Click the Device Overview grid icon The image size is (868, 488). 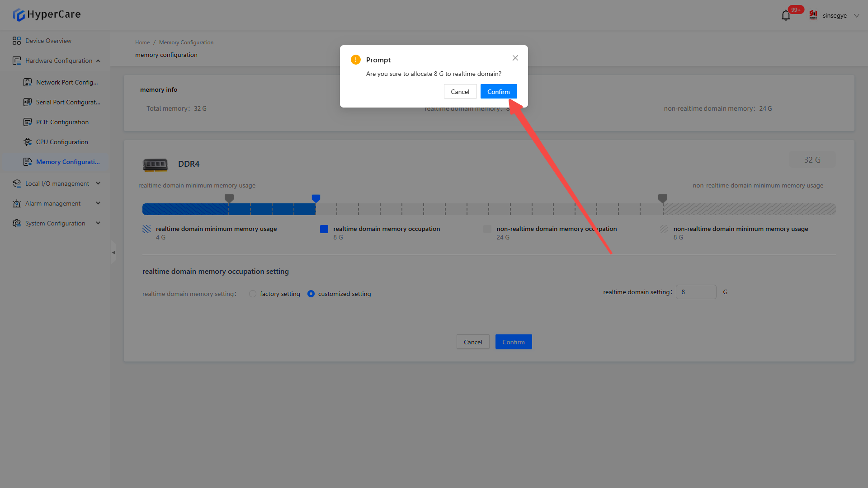tap(17, 41)
